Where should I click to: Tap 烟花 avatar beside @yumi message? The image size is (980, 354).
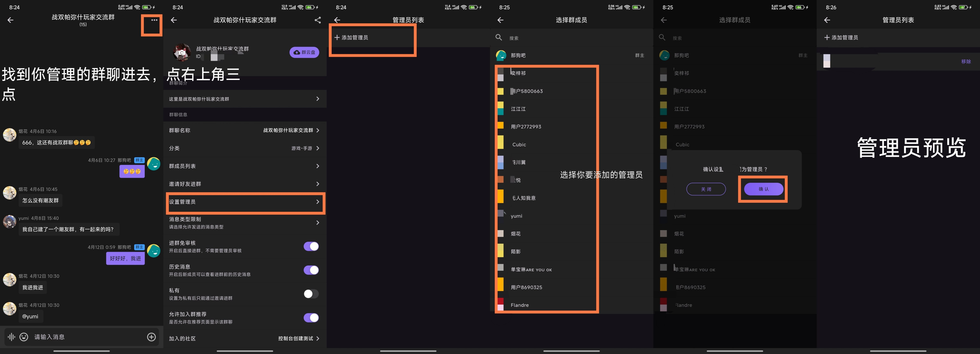tap(9, 308)
